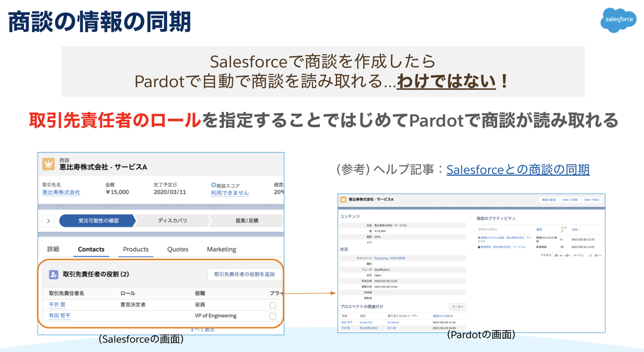Image resolution: width=644 pixels, height=352 pixels.
Task: Open the Retargeting - AMER campaign link
Action: tap(385, 258)
